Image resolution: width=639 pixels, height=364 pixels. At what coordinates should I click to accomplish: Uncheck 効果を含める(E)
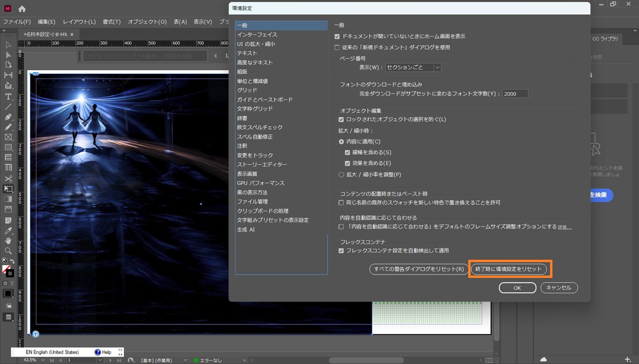[x=348, y=164]
